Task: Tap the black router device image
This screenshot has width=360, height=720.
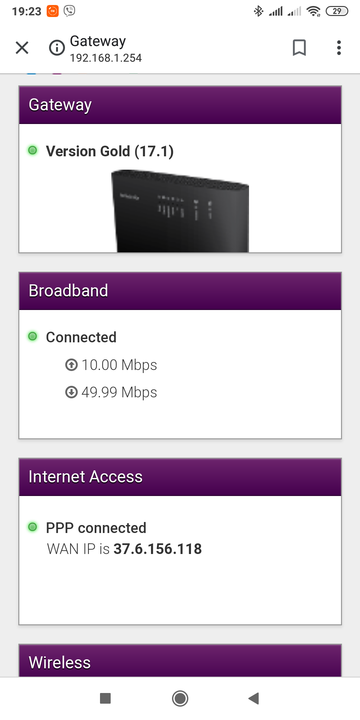Action: point(180,211)
